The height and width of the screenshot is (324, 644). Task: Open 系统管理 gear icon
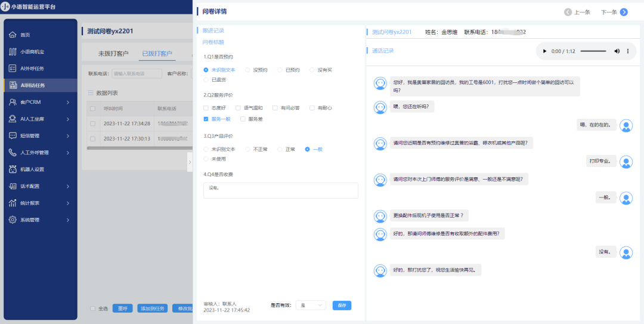[x=13, y=220]
